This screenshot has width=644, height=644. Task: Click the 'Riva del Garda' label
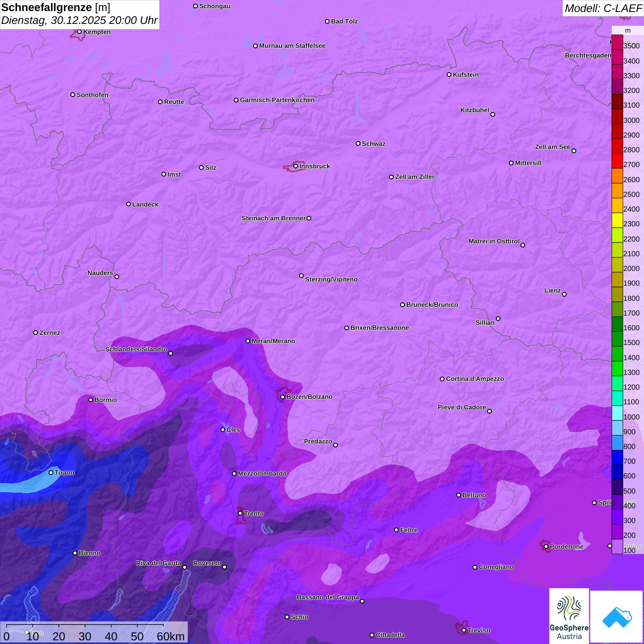point(159,563)
